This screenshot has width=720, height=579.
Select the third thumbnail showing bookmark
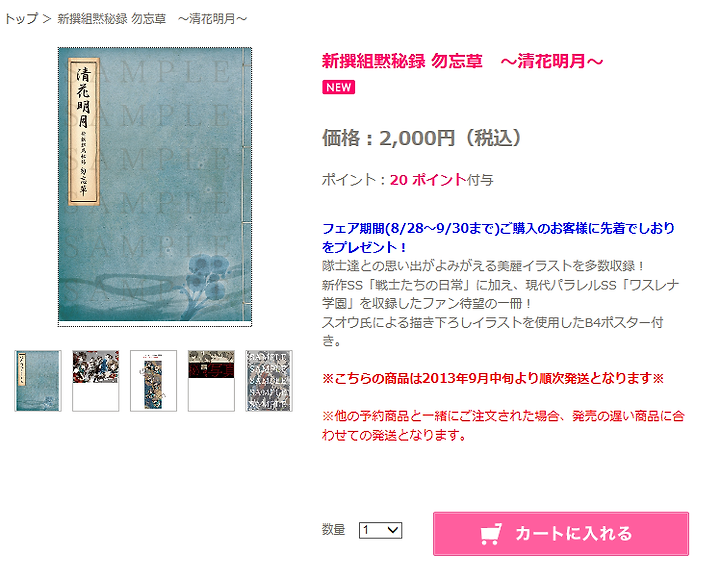153,381
